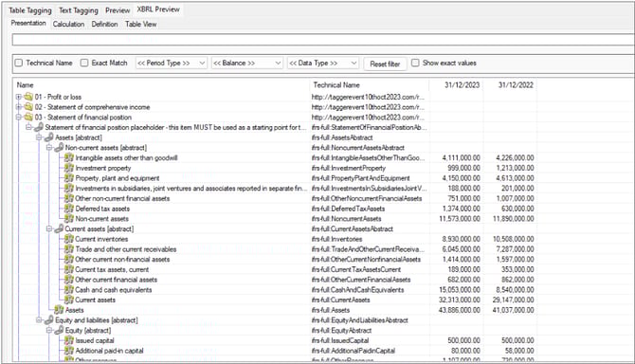Expand the 01 - Profit or loss node
This screenshot has width=635, height=364.
19,97
